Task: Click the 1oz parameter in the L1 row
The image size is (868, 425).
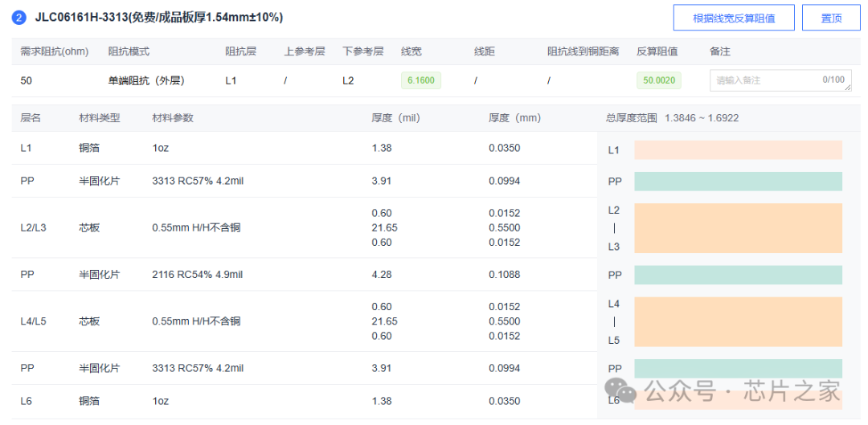Action: 161,148
